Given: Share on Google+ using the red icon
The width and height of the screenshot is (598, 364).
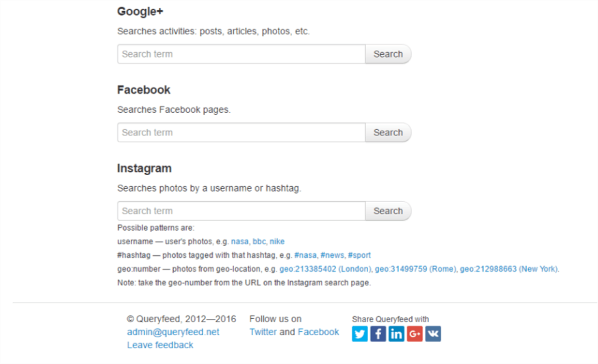Looking at the screenshot, I should tap(415, 334).
